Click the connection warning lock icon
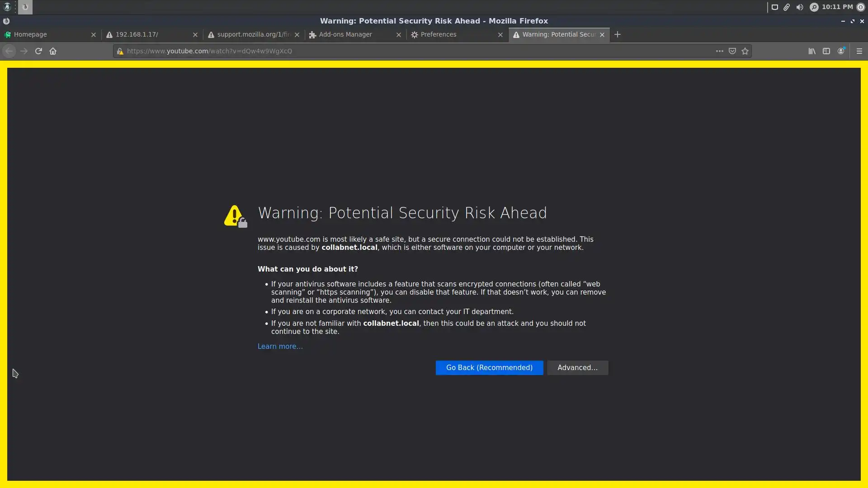Viewport: 868px width, 488px height. [x=120, y=51]
